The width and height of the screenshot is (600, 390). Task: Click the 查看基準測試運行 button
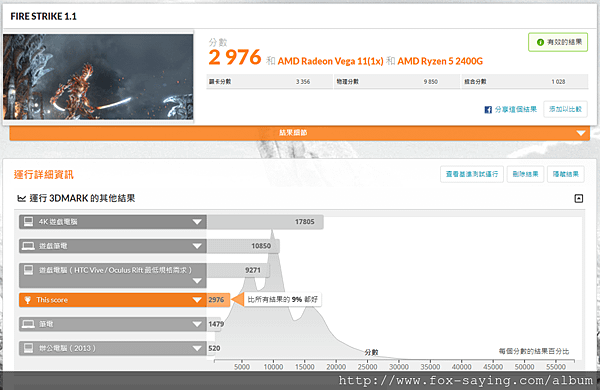click(x=472, y=174)
